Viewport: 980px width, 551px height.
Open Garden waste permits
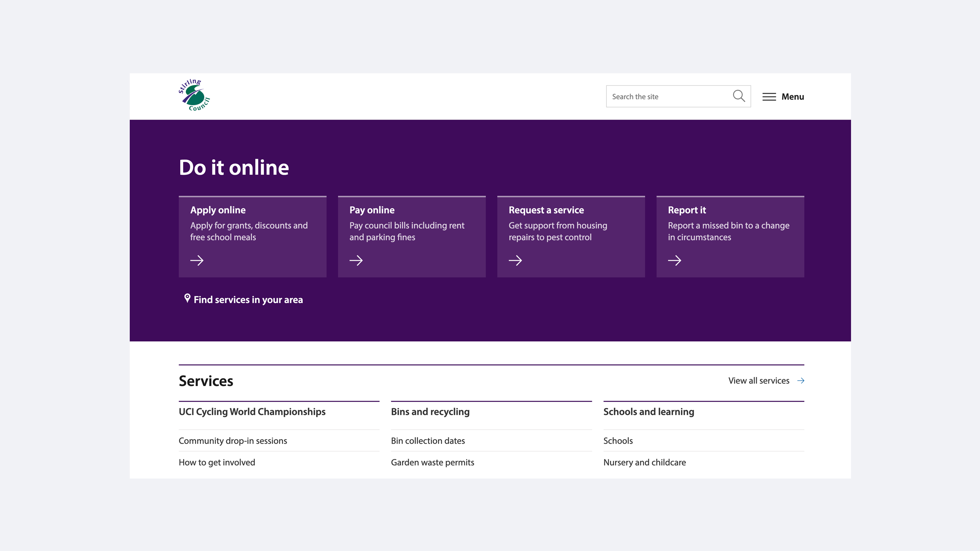[432, 462]
